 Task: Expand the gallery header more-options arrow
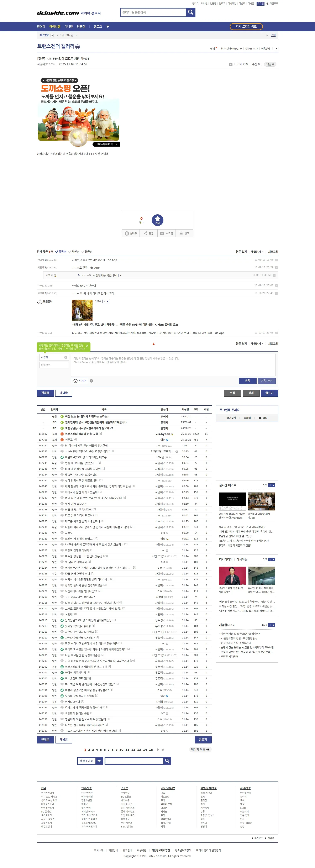[277, 48]
